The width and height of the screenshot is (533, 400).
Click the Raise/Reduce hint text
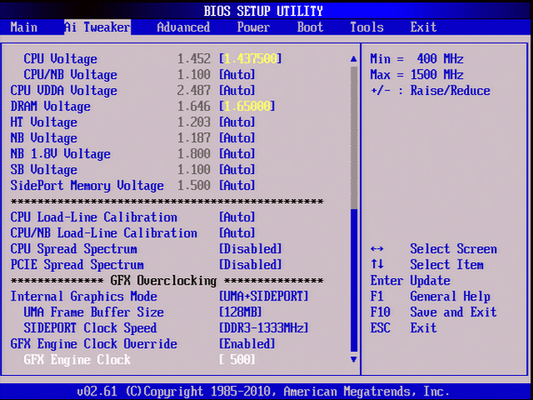click(430, 90)
